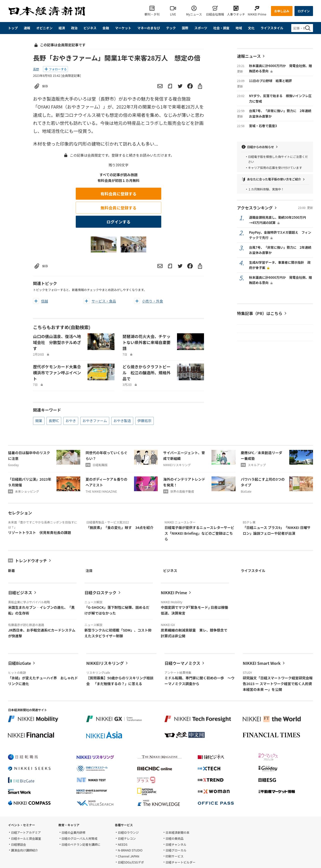The image size is (321, 868).
Task: Open あなたに合った電子版の使い方をご紹介 chevron
Action: pos(304,179)
